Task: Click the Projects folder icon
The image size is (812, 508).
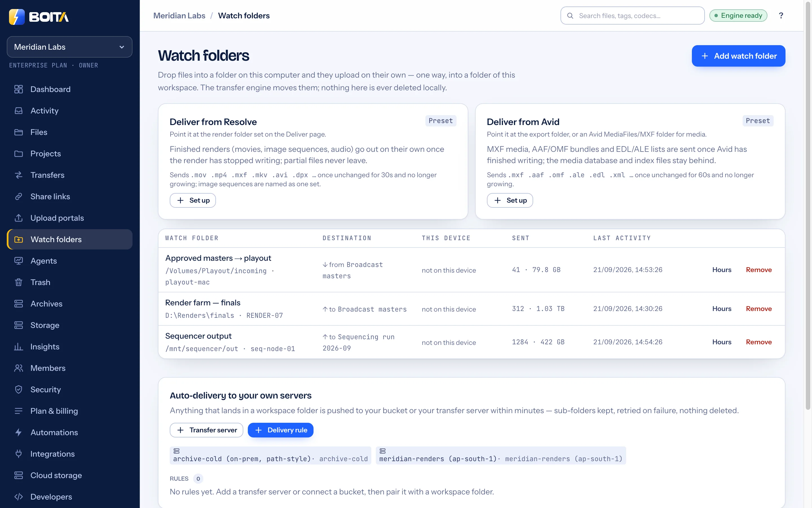Action: pyautogui.click(x=18, y=154)
